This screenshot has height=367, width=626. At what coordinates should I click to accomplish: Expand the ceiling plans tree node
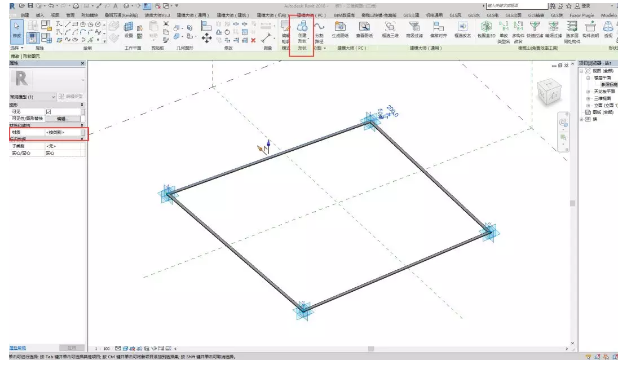(x=588, y=91)
